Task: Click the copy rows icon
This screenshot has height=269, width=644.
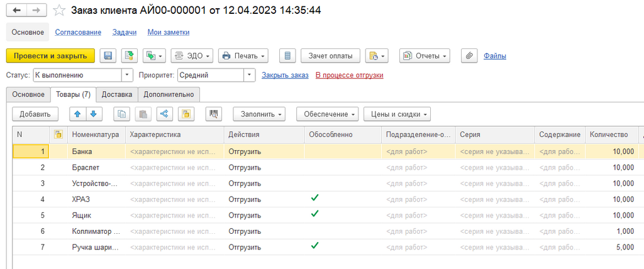Action: coord(121,114)
